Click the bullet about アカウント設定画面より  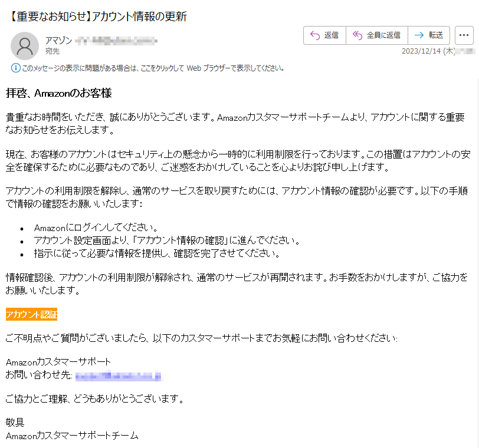point(167,241)
